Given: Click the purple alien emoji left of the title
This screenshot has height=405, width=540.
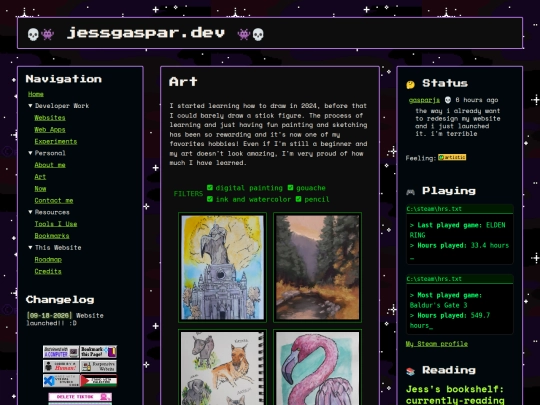Looking at the screenshot, I should pyautogui.click(x=47, y=34).
